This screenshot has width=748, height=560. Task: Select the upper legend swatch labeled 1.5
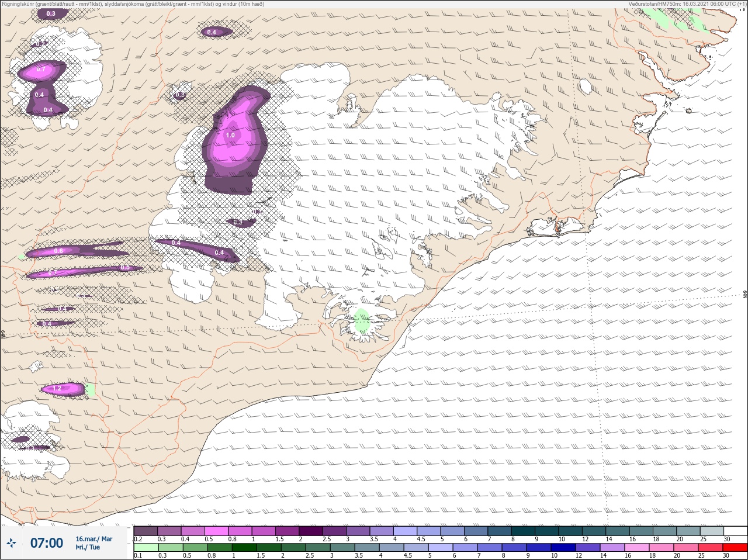288,531
